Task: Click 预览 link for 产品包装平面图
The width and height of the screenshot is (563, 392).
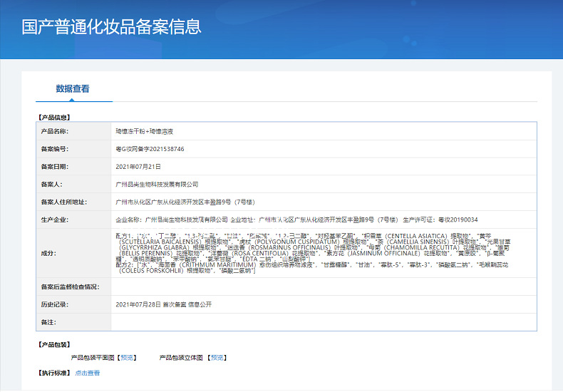Action: 127,358
